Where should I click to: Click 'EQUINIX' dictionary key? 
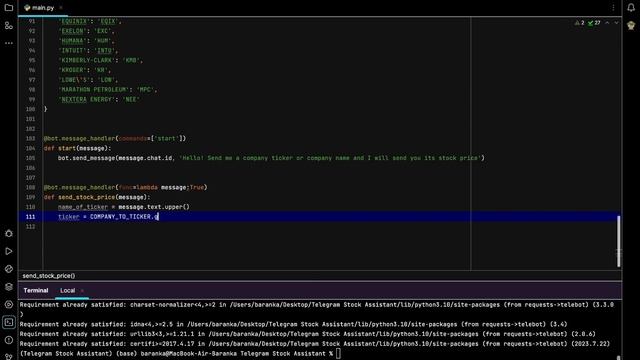coord(74,21)
